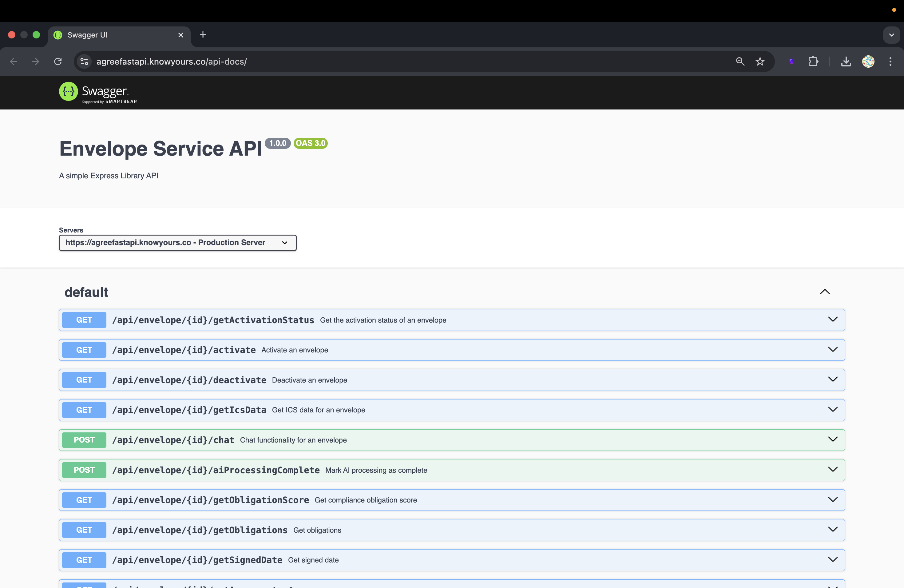The height and width of the screenshot is (588, 904).
Task: Reload the page with the refresh icon
Action: tap(58, 62)
